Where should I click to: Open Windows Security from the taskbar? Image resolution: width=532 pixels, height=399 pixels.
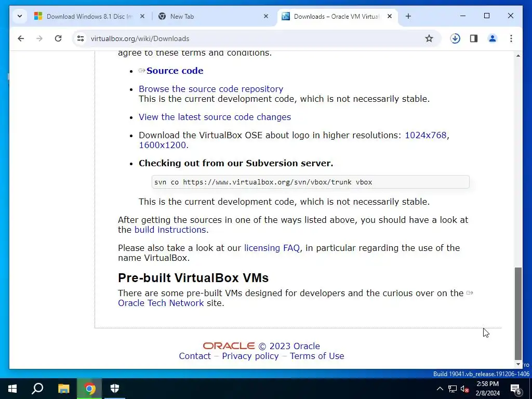pyautogui.click(x=115, y=389)
